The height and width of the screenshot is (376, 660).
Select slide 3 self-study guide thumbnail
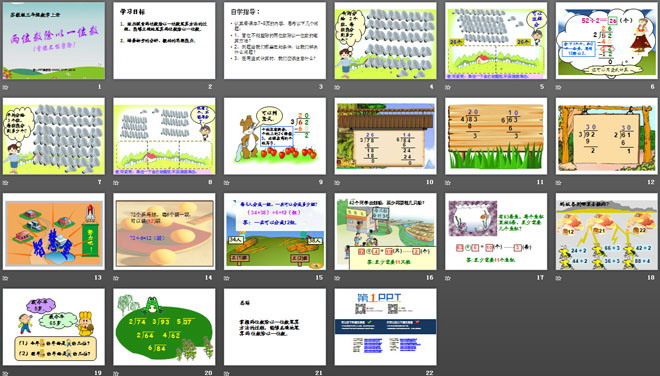coord(275,40)
